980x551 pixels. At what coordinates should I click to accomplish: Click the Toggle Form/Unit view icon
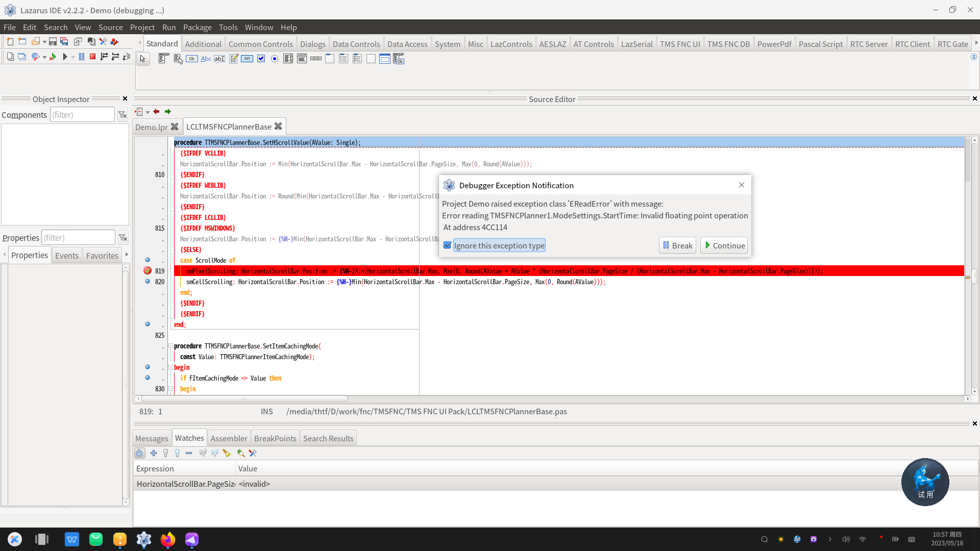point(78,42)
